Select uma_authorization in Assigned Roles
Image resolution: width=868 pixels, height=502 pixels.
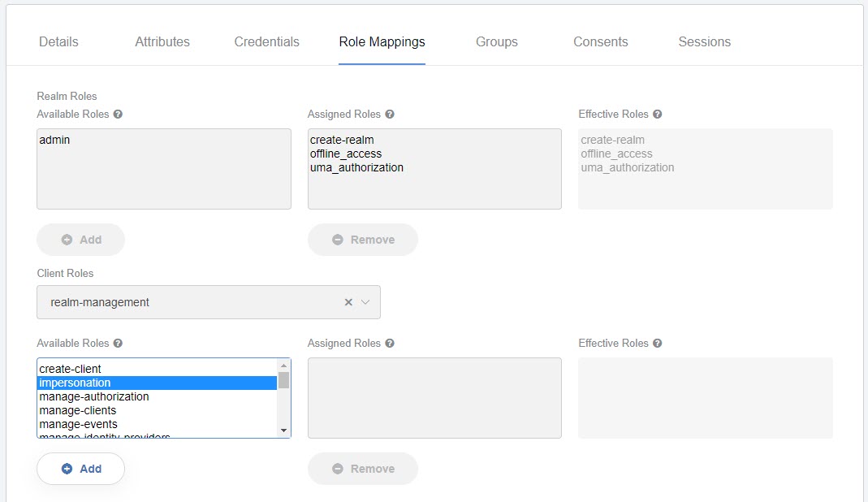[356, 167]
